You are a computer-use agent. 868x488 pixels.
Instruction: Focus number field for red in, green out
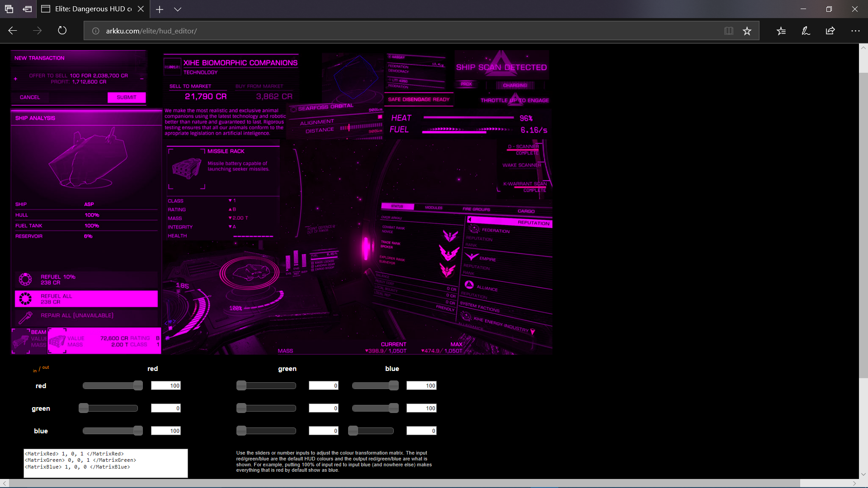[x=324, y=385]
